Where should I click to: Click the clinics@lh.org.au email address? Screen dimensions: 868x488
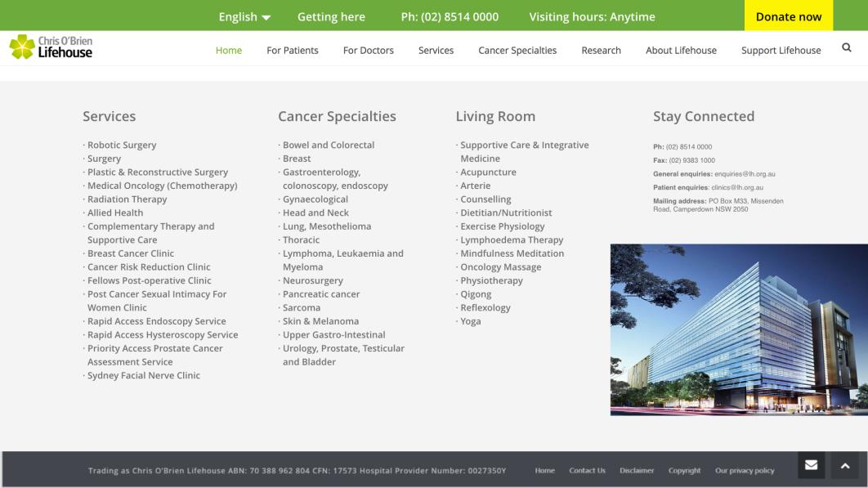click(737, 188)
